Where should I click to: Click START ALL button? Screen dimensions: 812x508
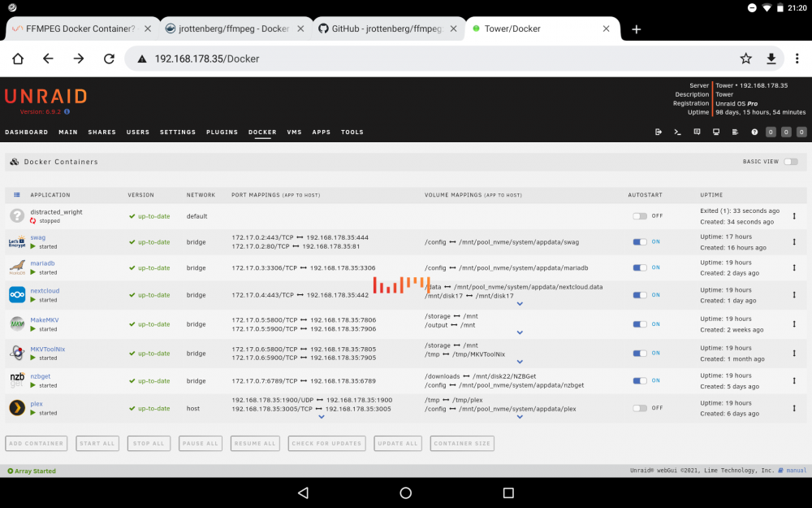(x=97, y=443)
